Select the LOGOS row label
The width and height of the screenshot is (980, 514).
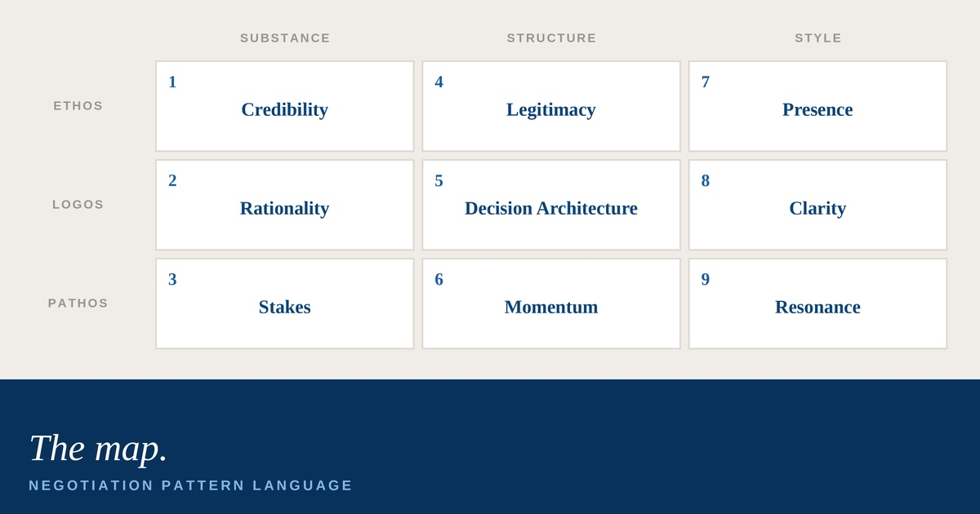(x=78, y=205)
